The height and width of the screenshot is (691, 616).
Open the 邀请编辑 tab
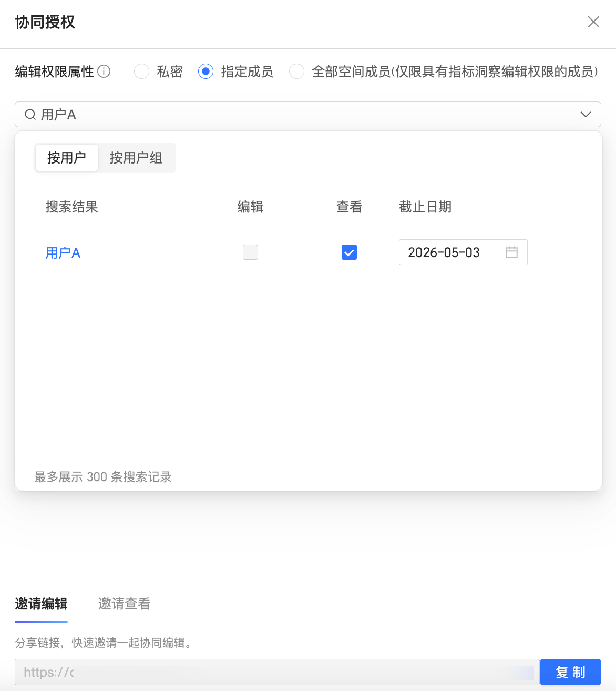[x=40, y=604]
